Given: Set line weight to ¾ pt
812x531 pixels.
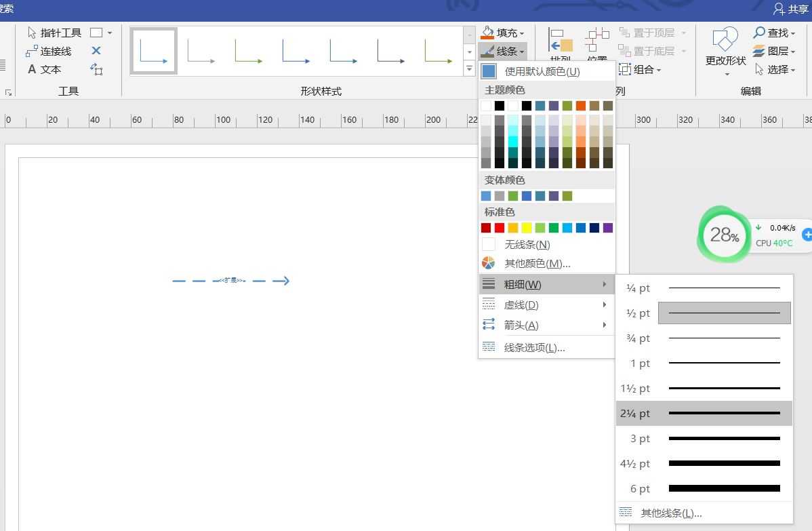Looking at the screenshot, I should point(704,338).
